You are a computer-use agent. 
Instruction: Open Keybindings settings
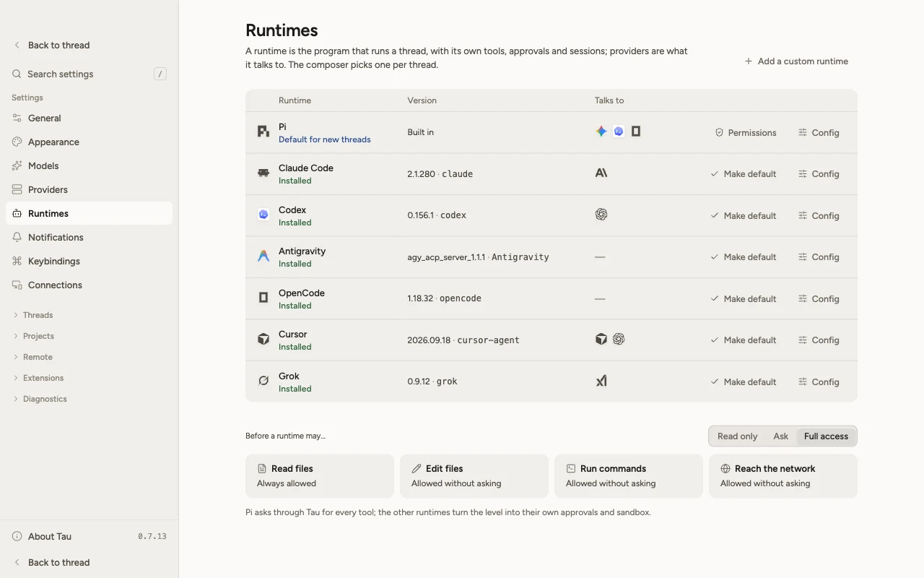tap(89, 261)
